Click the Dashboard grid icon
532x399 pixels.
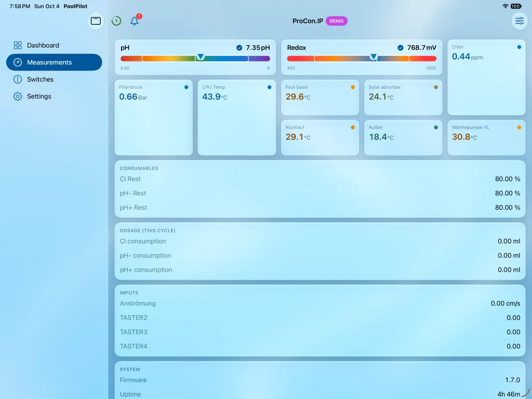(x=18, y=45)
